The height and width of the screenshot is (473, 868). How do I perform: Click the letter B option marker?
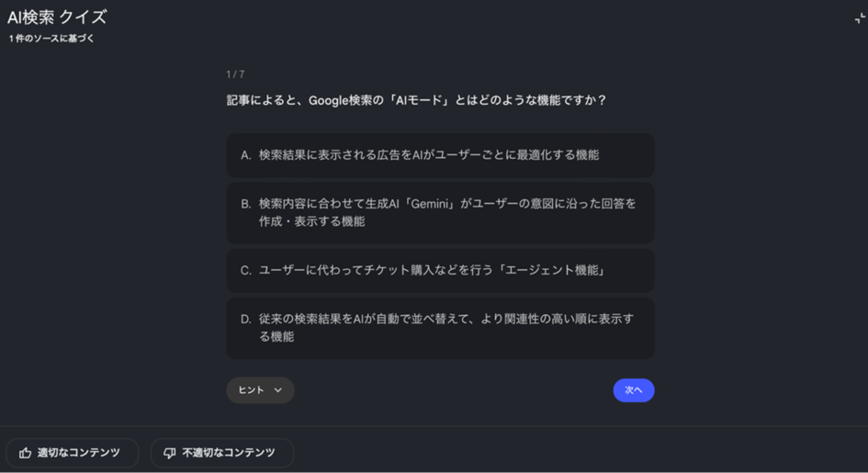point(245,204)
